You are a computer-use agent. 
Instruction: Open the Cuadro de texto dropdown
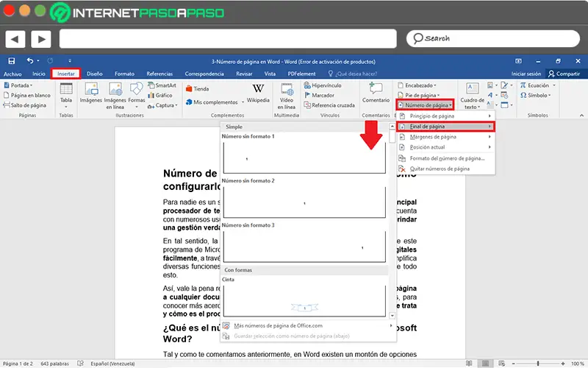[x=472, y=96]
